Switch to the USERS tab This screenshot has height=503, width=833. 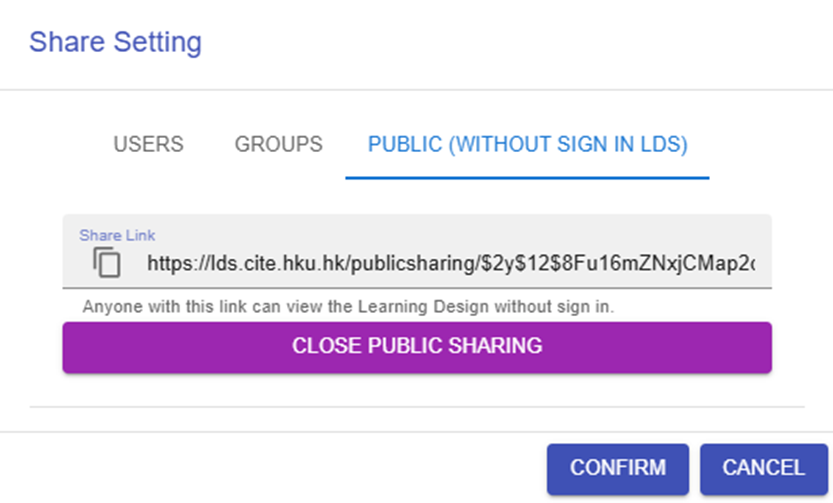[x=148, y=144]
